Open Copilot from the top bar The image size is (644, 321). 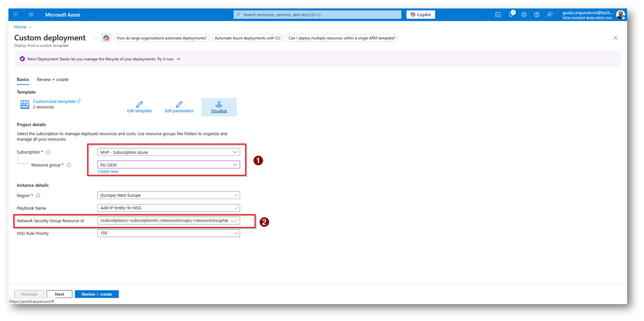click(421, 14)
